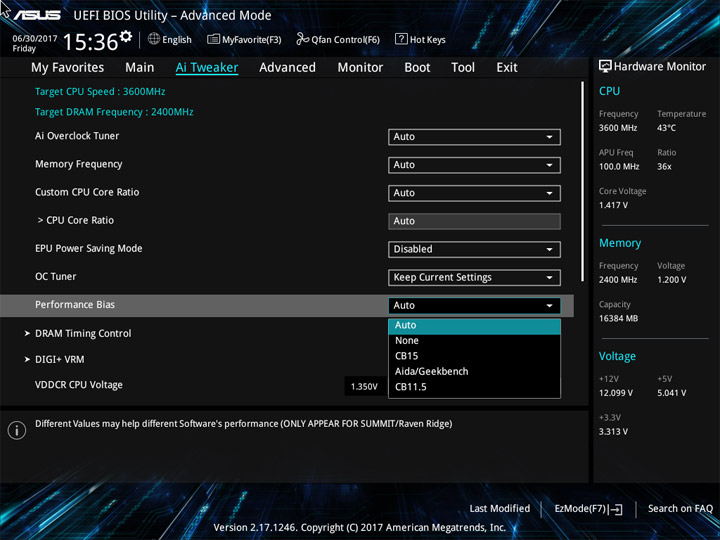The image size is (720, 540).
Task: Click the +3.3V 3.313 V reading
Action: tap(613, 432)
